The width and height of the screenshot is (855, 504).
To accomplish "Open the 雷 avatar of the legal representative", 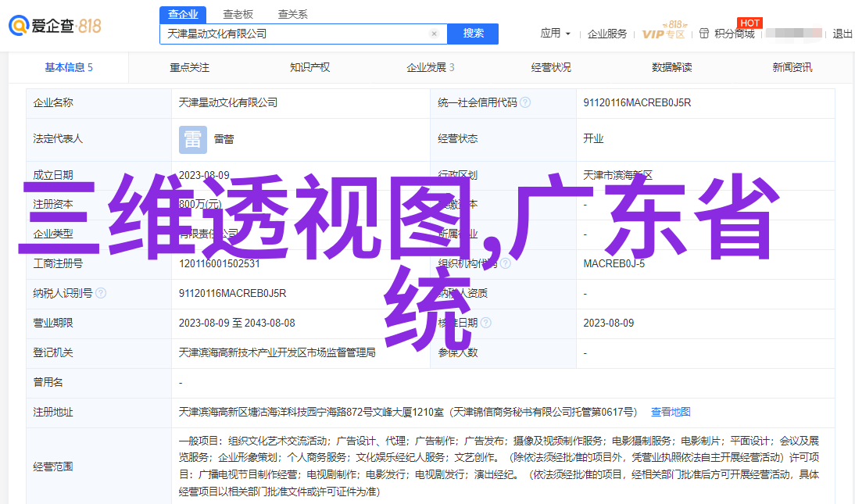I will click(193, 140).
